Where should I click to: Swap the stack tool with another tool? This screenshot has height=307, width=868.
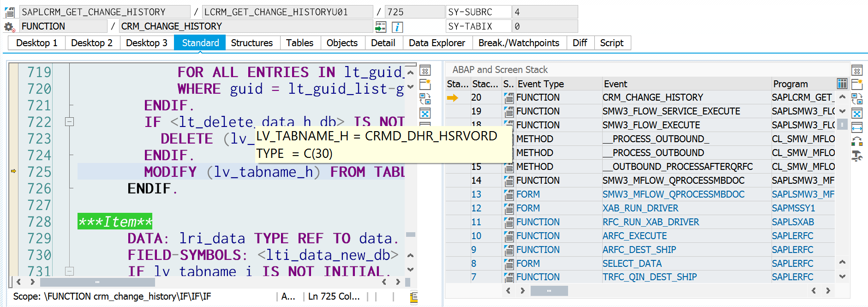pos(857,99)
